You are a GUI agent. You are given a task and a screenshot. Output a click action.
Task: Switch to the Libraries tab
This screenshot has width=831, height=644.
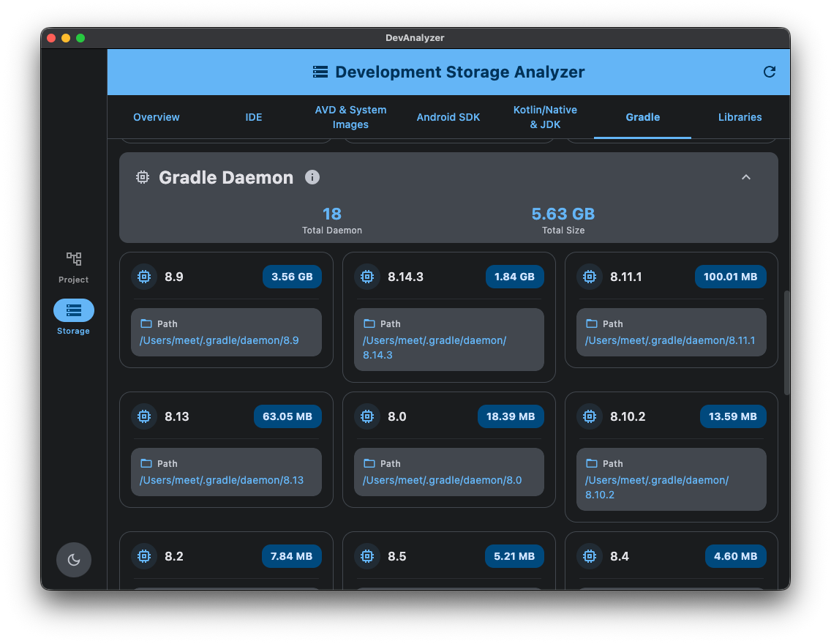point(740,117)
